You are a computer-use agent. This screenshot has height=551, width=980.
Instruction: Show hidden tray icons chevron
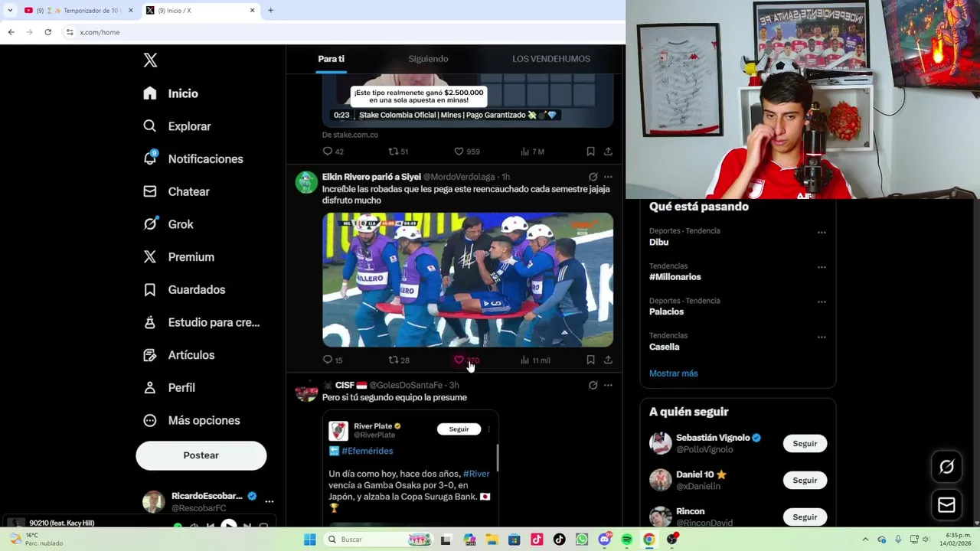pos(865,540)
